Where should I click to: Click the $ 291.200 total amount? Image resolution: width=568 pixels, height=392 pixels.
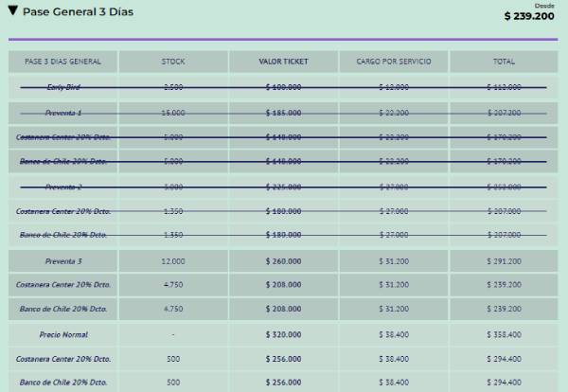[x=504, y=260]
